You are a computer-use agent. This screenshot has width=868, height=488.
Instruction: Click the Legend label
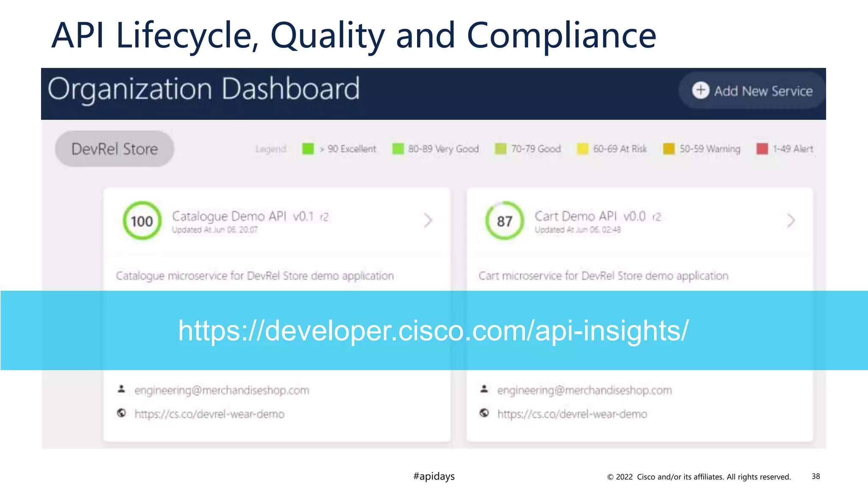(271, 149)
